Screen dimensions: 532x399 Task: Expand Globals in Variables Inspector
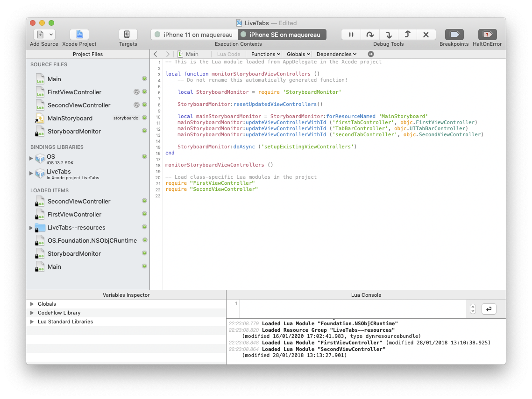pos(32,304)
